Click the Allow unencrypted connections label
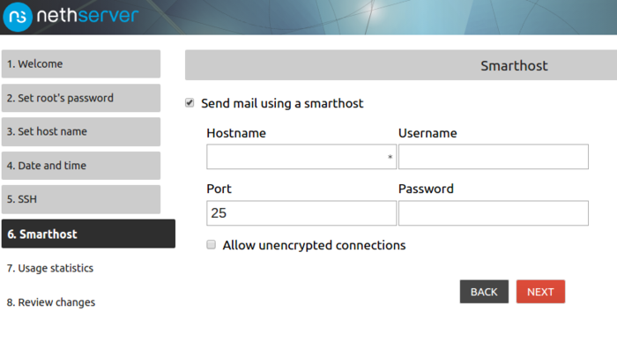Viewport: 617px width, 364px height. (x=314, y=245)
